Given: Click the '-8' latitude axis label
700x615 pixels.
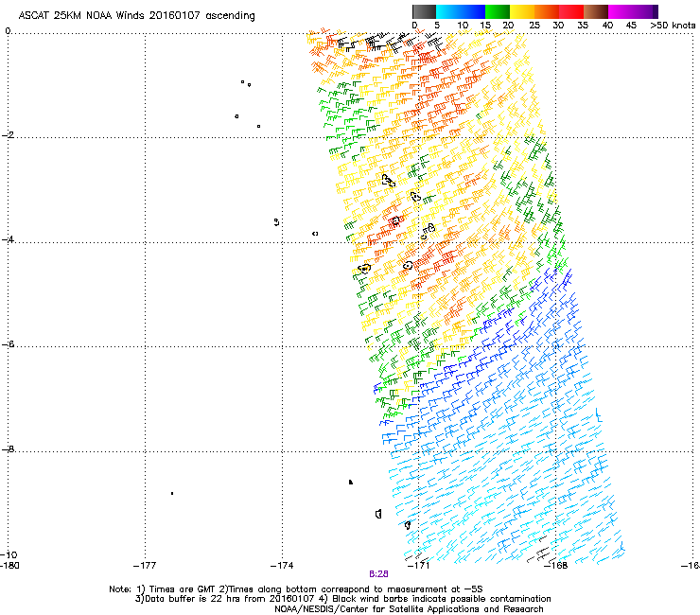Looking at the screenshot, I should (x=8, y=448).
